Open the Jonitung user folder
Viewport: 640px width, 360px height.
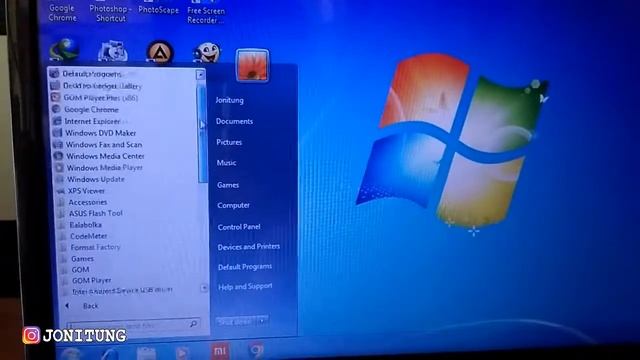point(229,100)
